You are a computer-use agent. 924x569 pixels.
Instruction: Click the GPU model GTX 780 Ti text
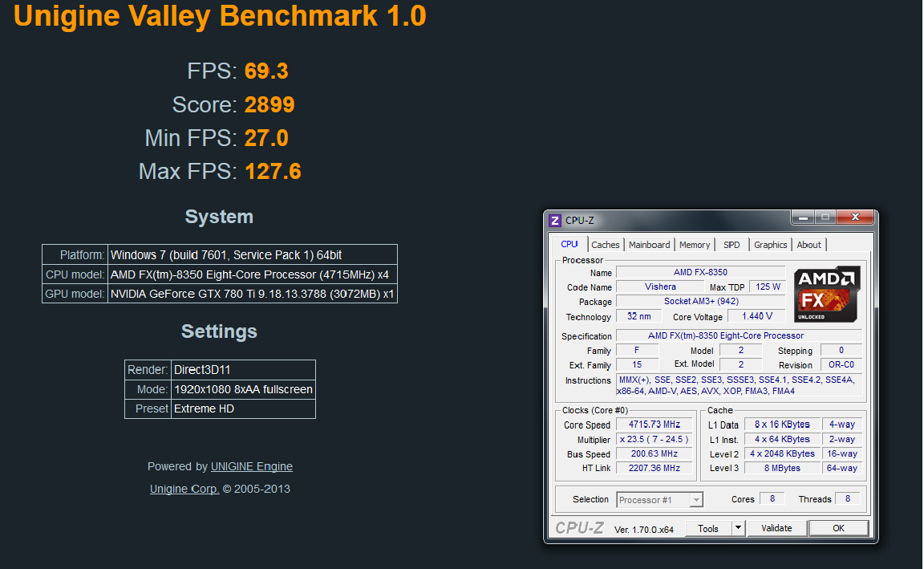tap(252, 294)
